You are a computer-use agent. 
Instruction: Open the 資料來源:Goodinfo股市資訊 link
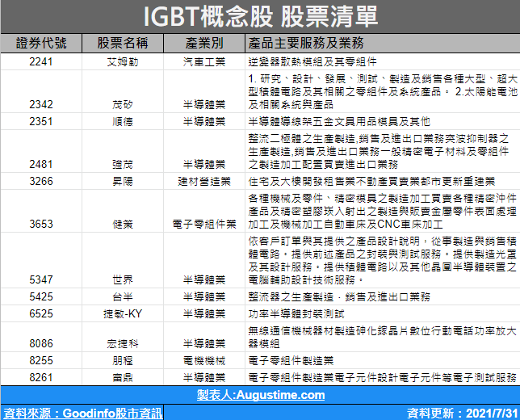[x=83, y=413]
